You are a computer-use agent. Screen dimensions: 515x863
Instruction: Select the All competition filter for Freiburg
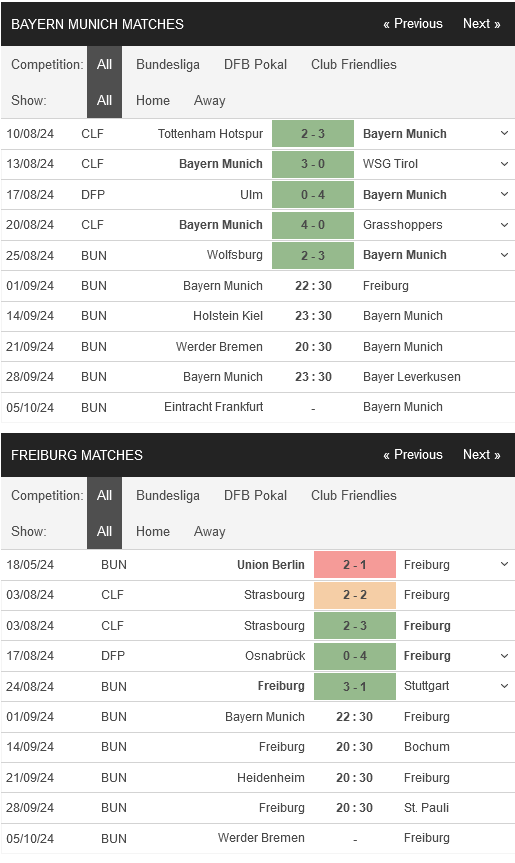point(105,495)
